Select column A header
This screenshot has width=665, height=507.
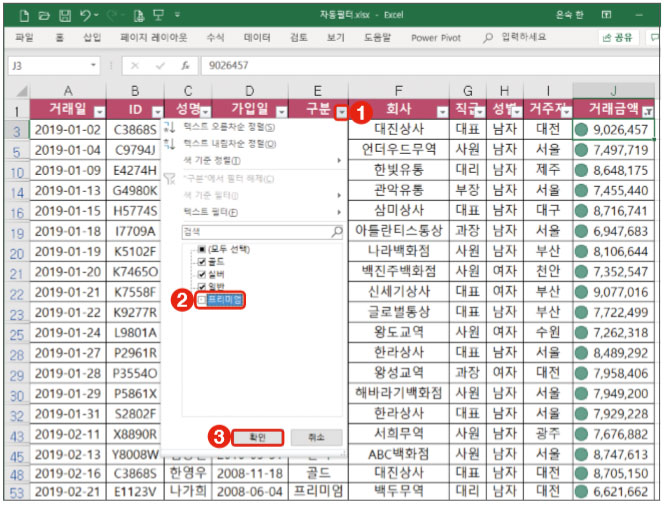68,91
